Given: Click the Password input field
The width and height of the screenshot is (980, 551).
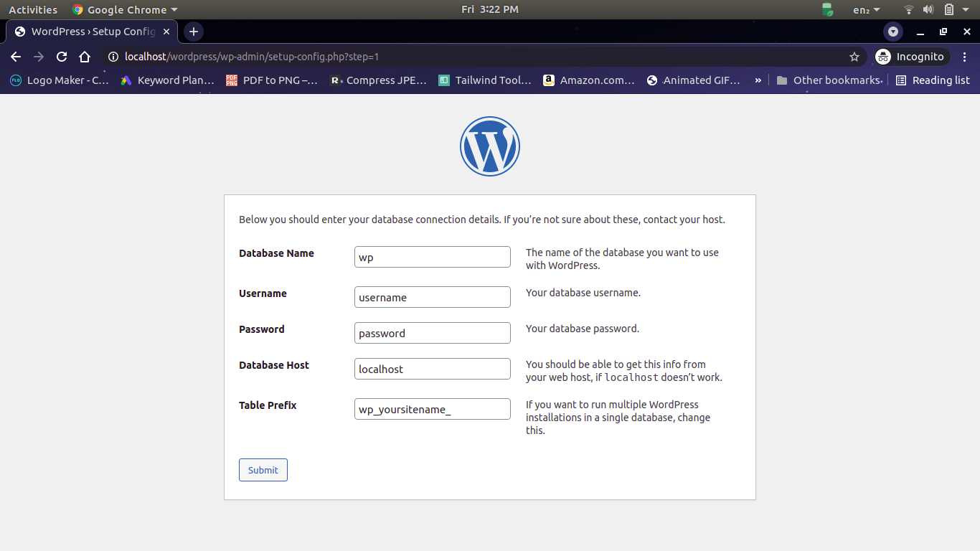Looking at the screenshot, I should tap(433, 333).
